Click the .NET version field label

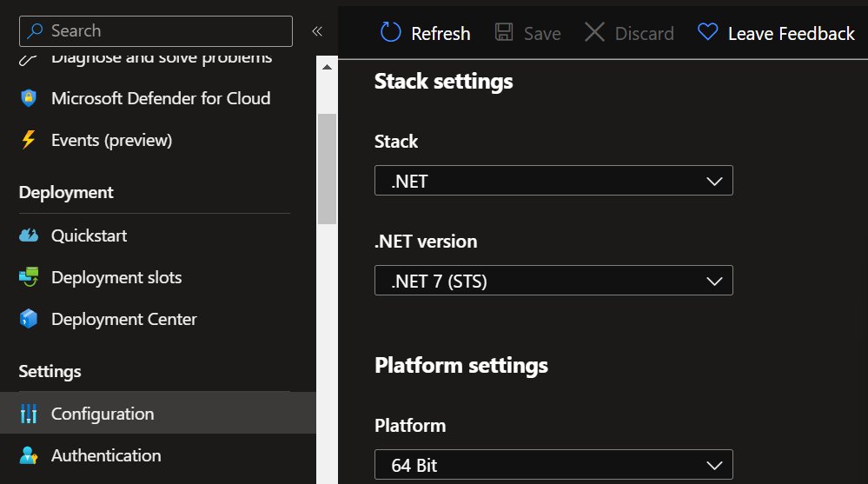(x=426, y=242)
